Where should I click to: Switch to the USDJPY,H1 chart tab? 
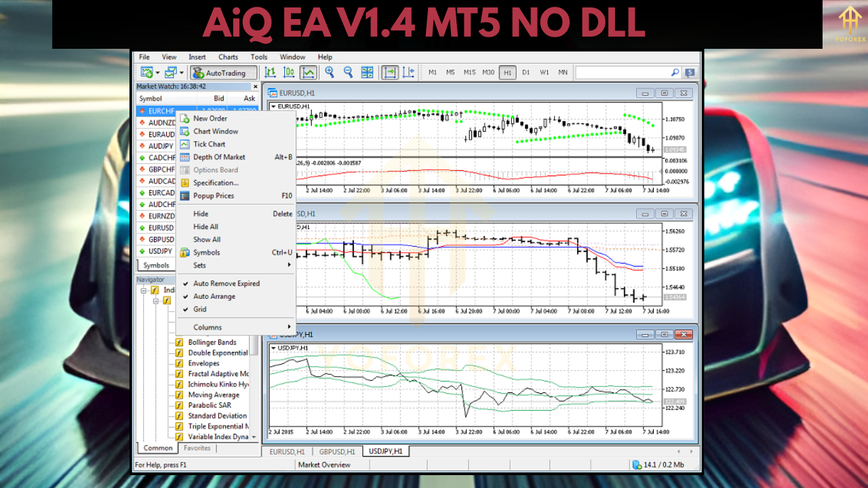[x=385, y=450]
